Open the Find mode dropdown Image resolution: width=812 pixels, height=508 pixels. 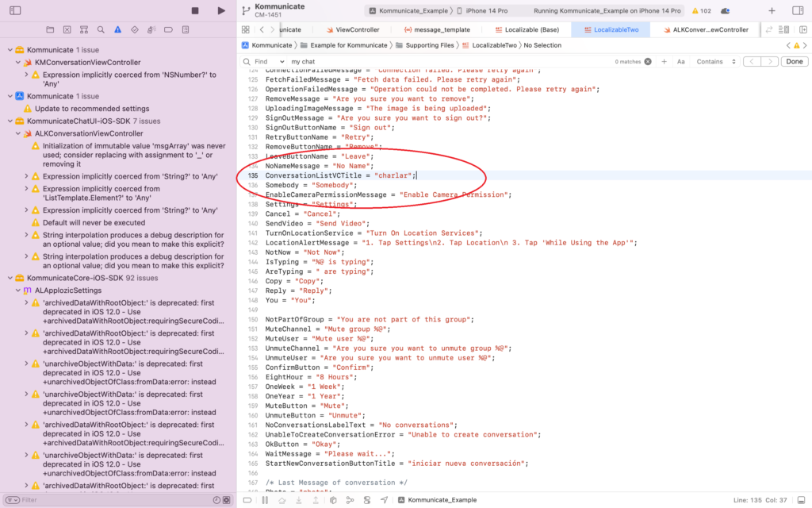(270, 61)
